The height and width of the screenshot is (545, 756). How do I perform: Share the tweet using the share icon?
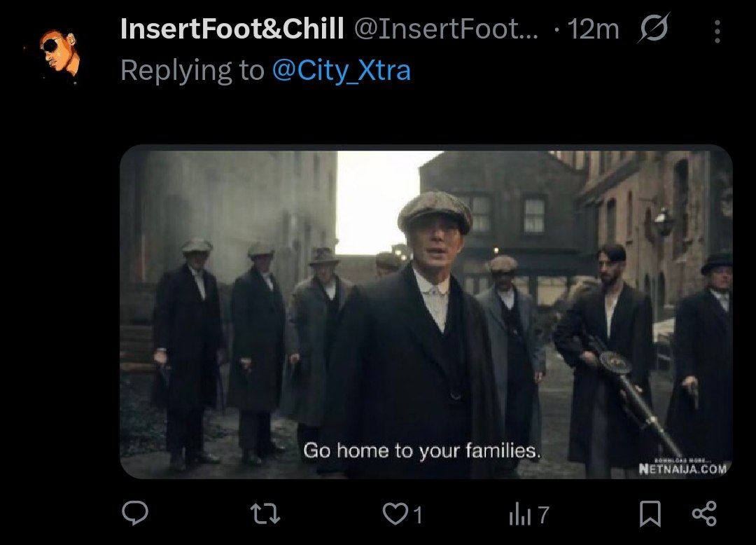703,514
